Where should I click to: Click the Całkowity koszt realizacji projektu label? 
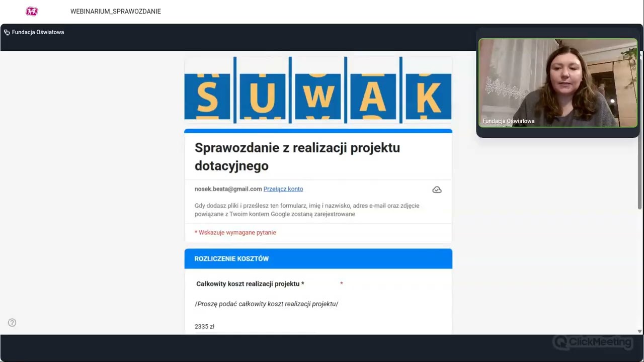[x=250, y=284]
